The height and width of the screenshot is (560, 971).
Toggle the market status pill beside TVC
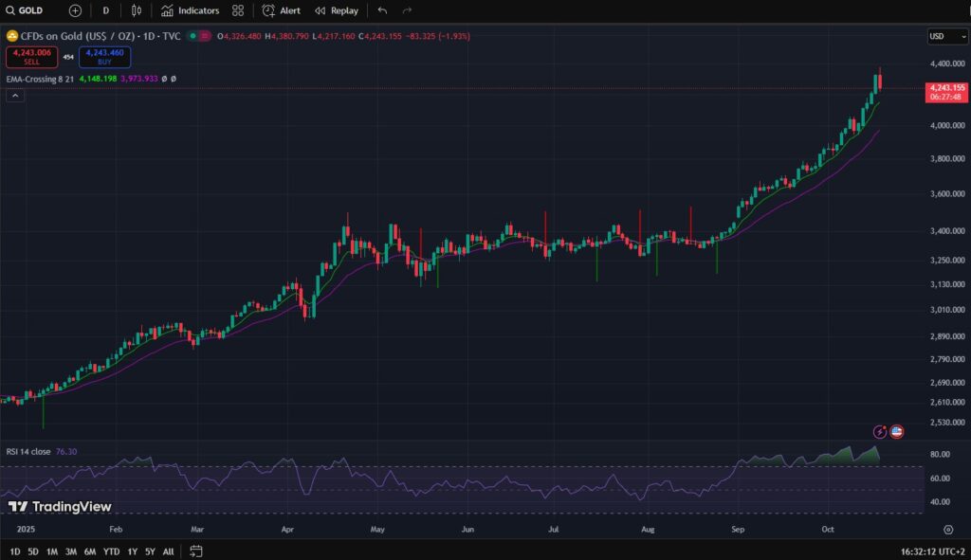198,36
